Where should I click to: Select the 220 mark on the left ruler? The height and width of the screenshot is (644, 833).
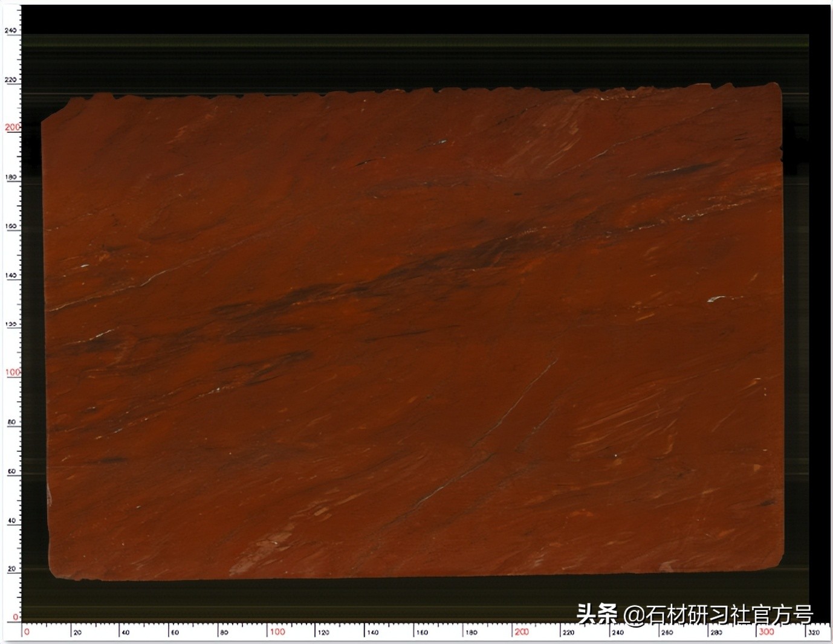point(11,80)
